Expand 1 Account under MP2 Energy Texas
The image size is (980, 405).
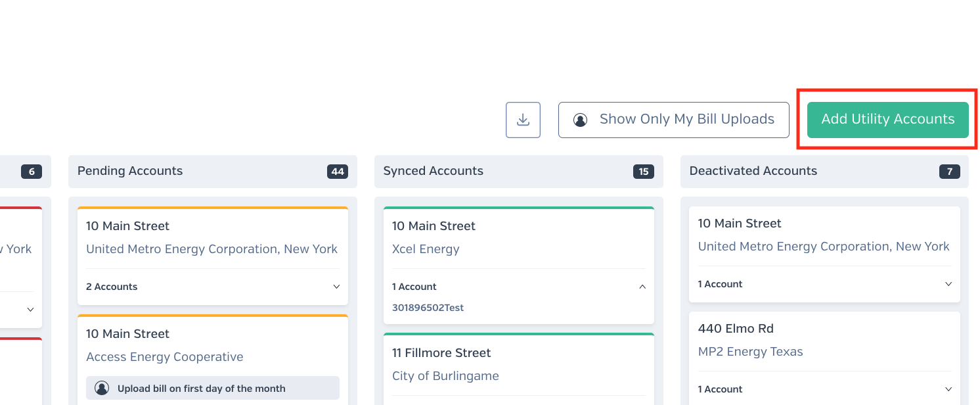point(948,389)
